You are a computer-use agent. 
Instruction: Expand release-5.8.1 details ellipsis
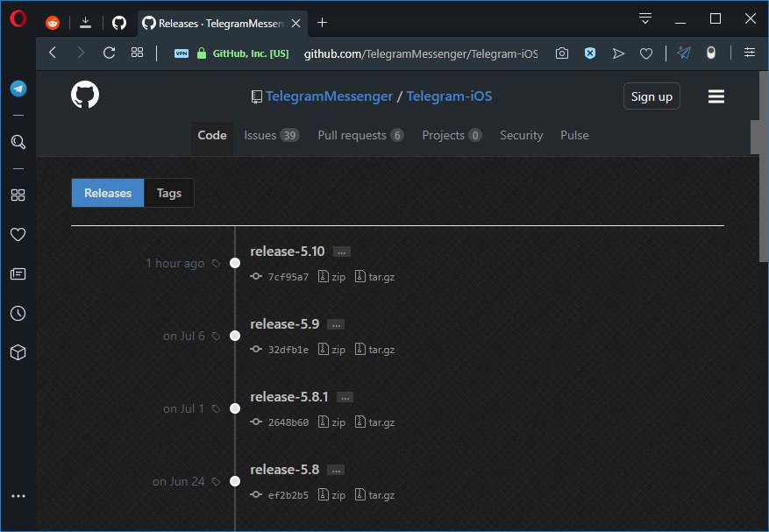pyautogui.click(x=345, y=398)
